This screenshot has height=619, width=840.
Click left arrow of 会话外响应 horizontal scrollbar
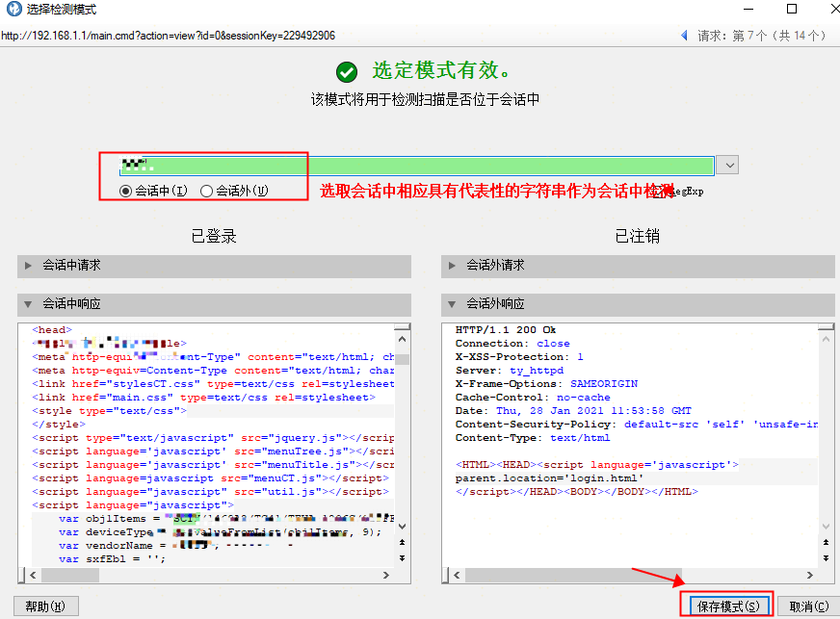pyautogui.click(x=457, y=575)
